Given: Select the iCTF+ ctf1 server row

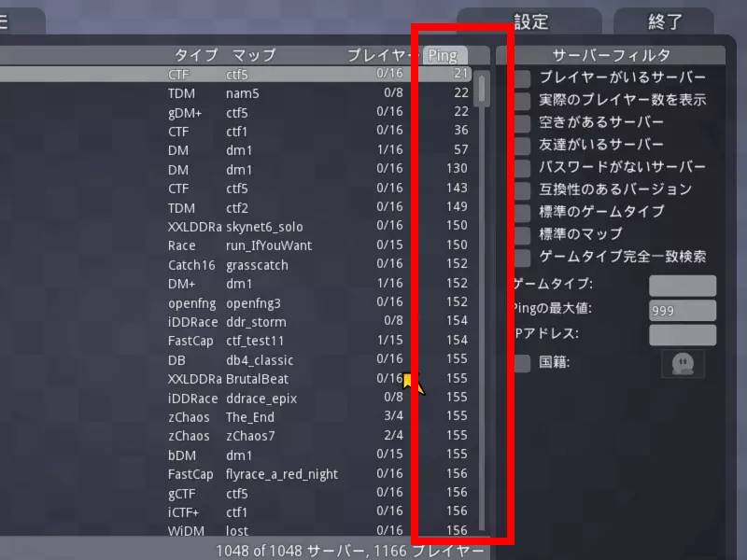Looking at the screenshot, I should click(x=236, y=511).
